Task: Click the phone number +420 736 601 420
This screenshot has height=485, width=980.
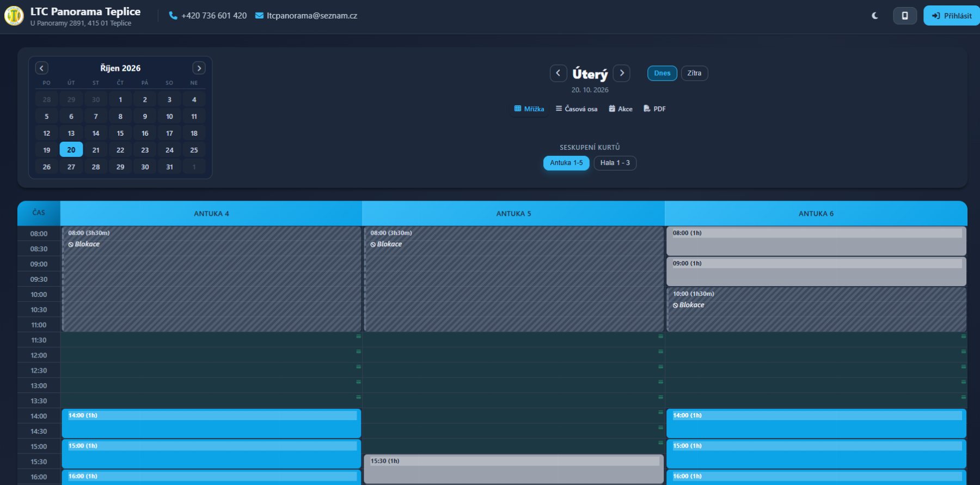Action: click(208, 16)
